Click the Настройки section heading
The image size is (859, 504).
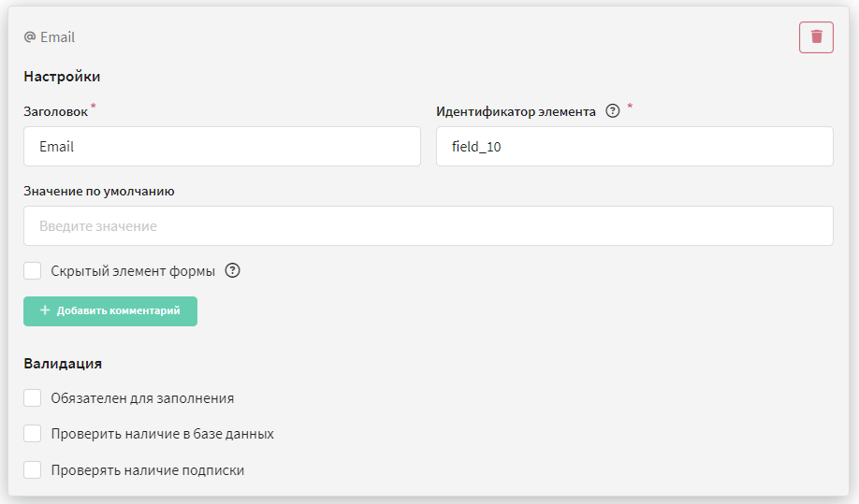(x=62, y=76)
